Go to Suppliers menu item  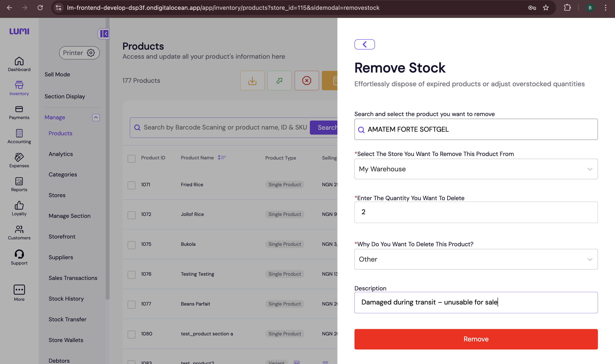click(x=61, y=257)
